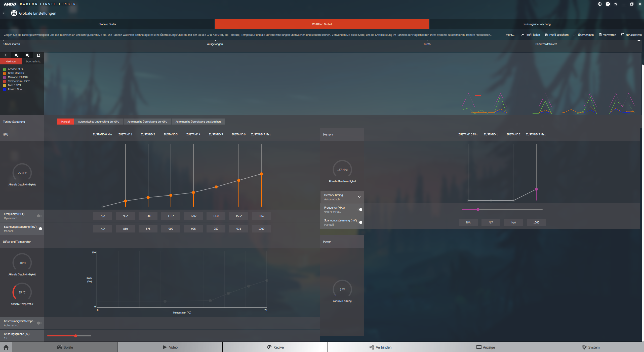This screenshot has width=644, height=352.
Task: Expand description with mehr... link
Action: [510, 35]
